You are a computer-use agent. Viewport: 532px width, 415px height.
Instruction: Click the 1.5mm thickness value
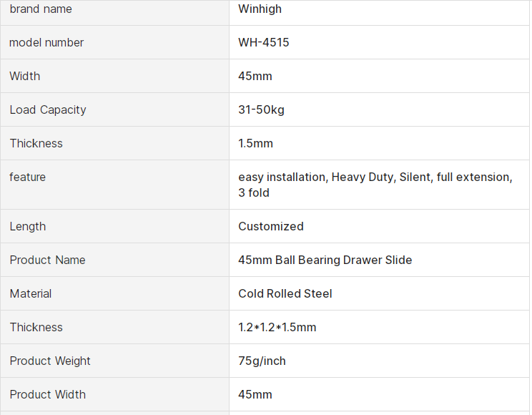255,144
